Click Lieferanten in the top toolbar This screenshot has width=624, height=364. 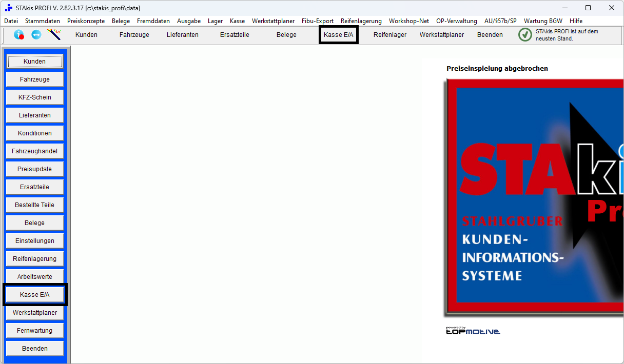click(x=183, y=35)
